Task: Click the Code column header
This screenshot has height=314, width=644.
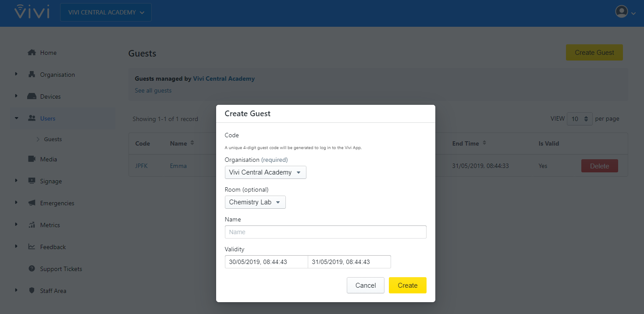Action: [x=142, y=143]
